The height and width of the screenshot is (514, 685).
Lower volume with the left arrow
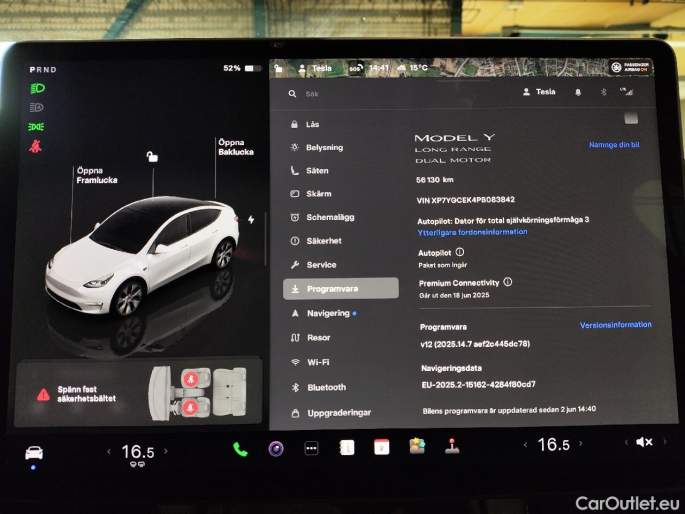626,442
